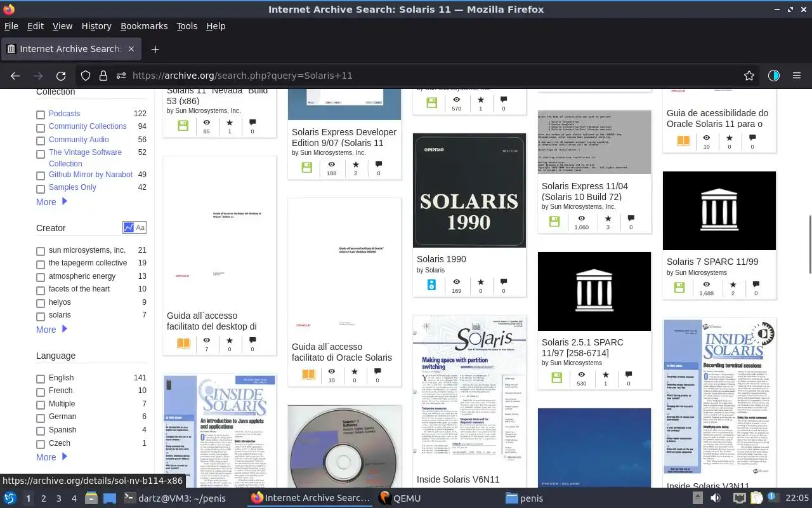The height and width of the screenshot is (508, 812).
Task: Click software floppy icon under Solaris Express 11/04
Action: (x=554, y=222)
